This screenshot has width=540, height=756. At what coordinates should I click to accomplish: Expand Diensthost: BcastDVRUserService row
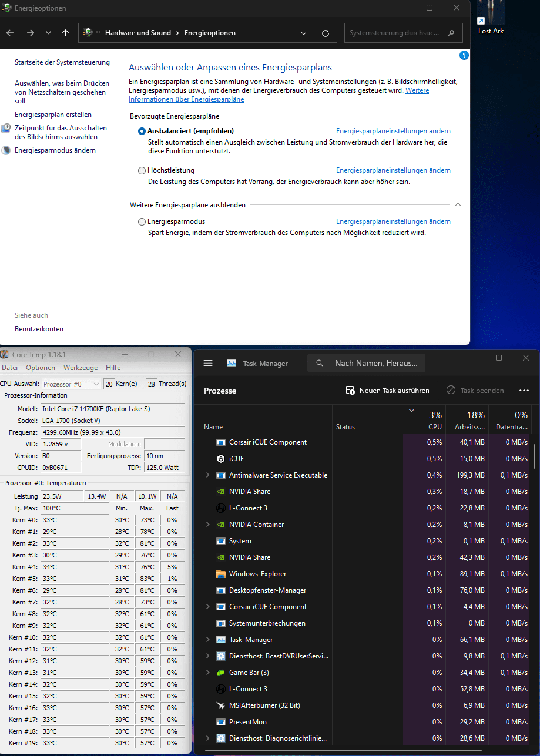tap(207, 656)
